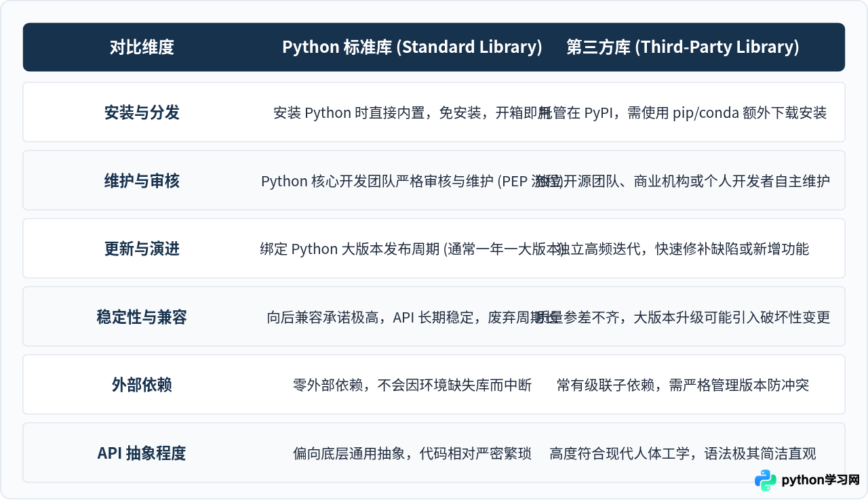Select the text "高度符合现代人体工学，语法极其简洁直观"
The width and height of the screenshot is (868, 500).
[683, 454]
